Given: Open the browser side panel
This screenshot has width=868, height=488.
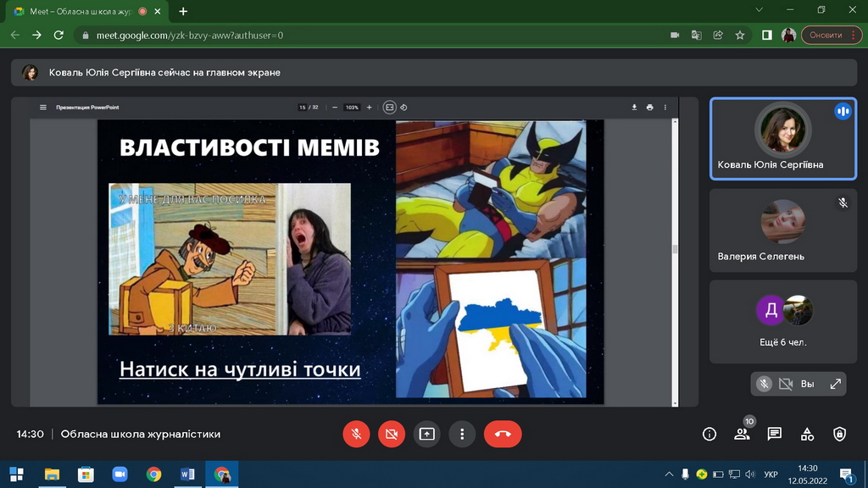Looking at the screenshot, I should (766, 36).
